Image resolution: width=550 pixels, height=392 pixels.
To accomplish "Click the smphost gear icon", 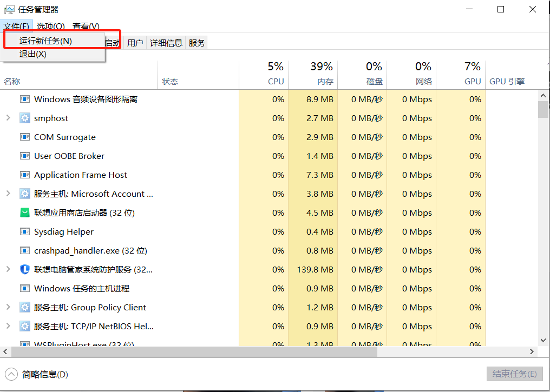I will (x=24, y=118).
